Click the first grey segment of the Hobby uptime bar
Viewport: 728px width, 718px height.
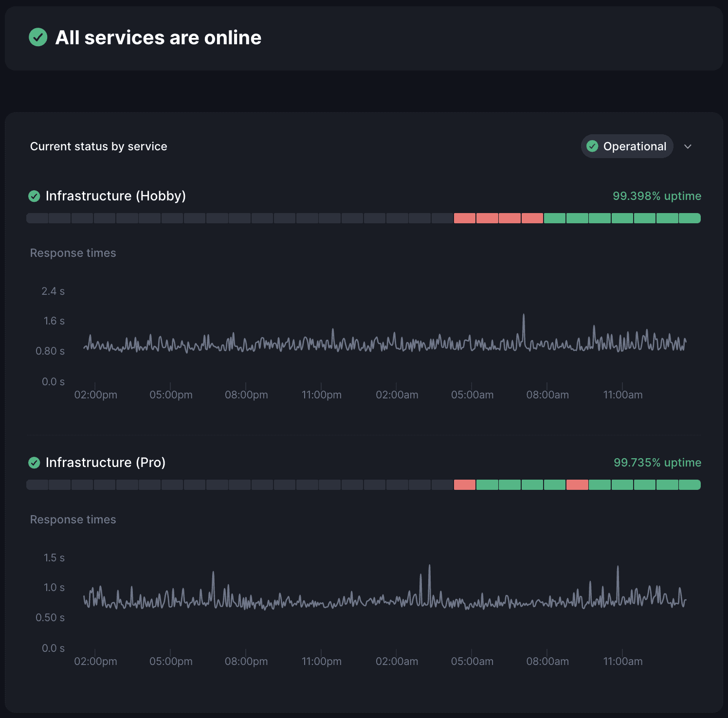37,218
